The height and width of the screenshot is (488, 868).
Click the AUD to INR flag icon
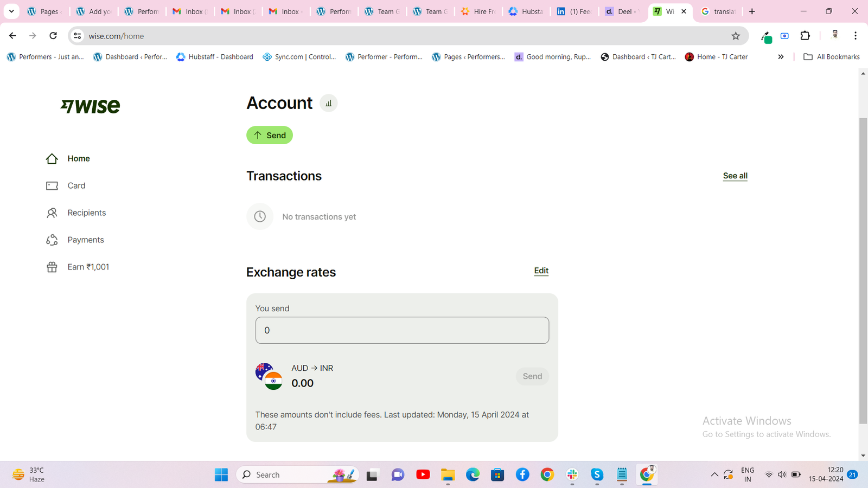coord(269,376)
